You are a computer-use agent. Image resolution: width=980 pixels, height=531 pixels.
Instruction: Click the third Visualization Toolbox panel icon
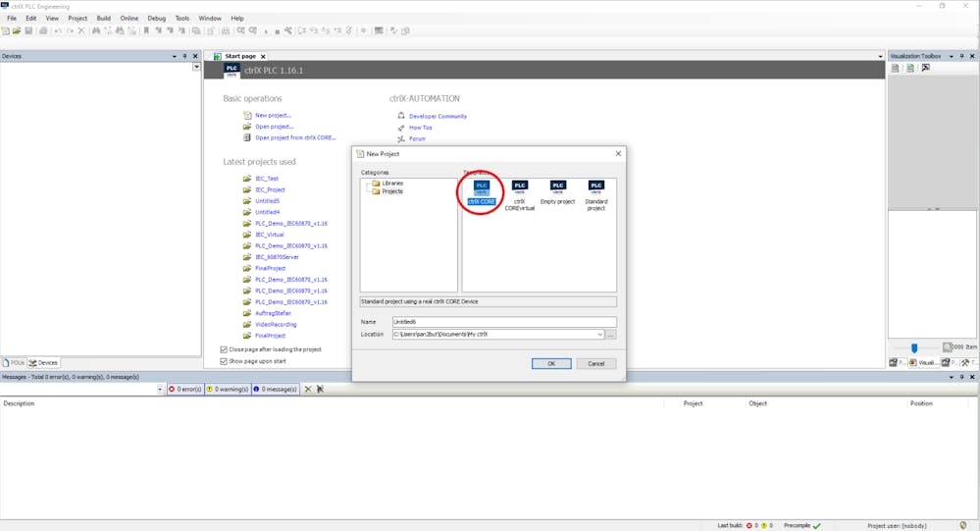(926, 68)
